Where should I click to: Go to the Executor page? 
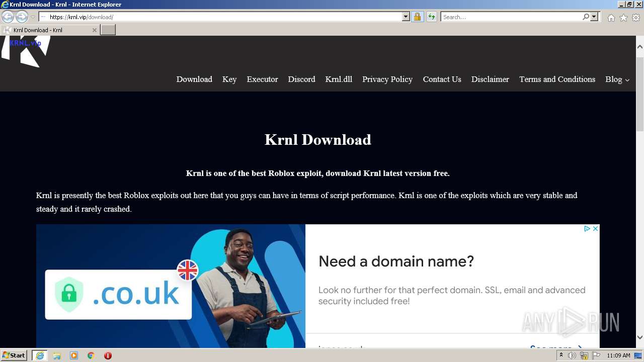262,79
